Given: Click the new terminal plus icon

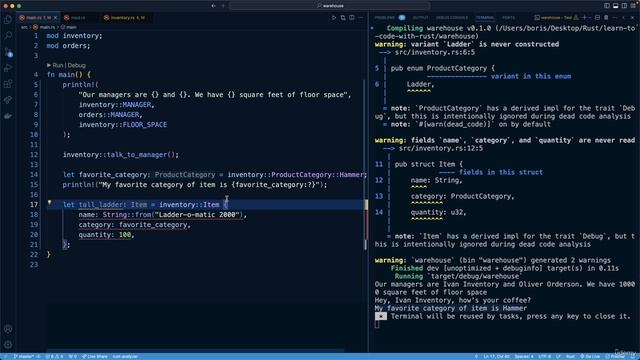Looking at the screenshot, I should 584,18.
